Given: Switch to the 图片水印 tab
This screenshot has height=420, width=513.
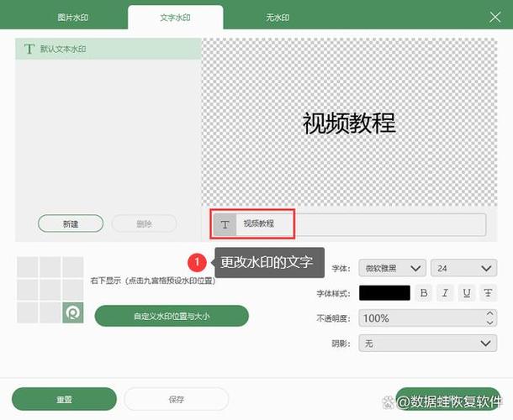Looking at the screenshot, I should (75, 17).
